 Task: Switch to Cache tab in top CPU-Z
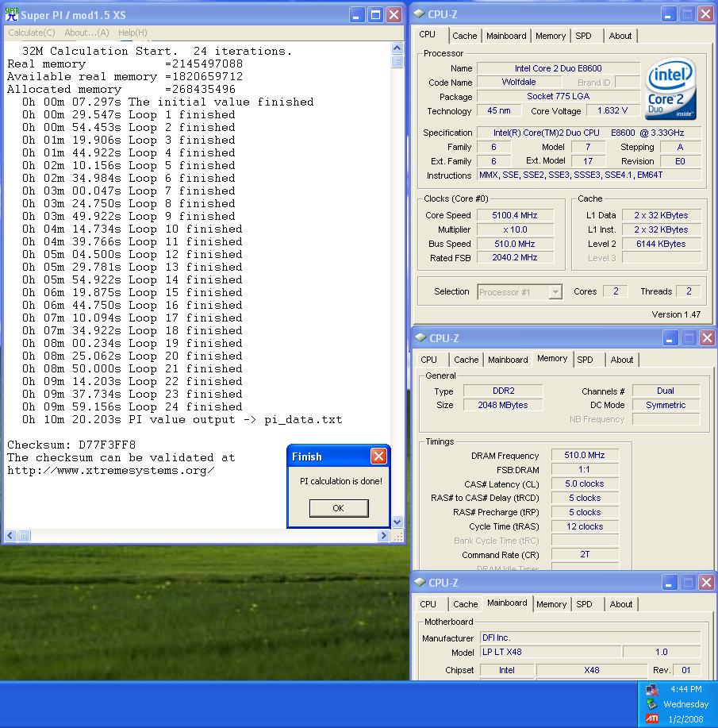point(465,36)
